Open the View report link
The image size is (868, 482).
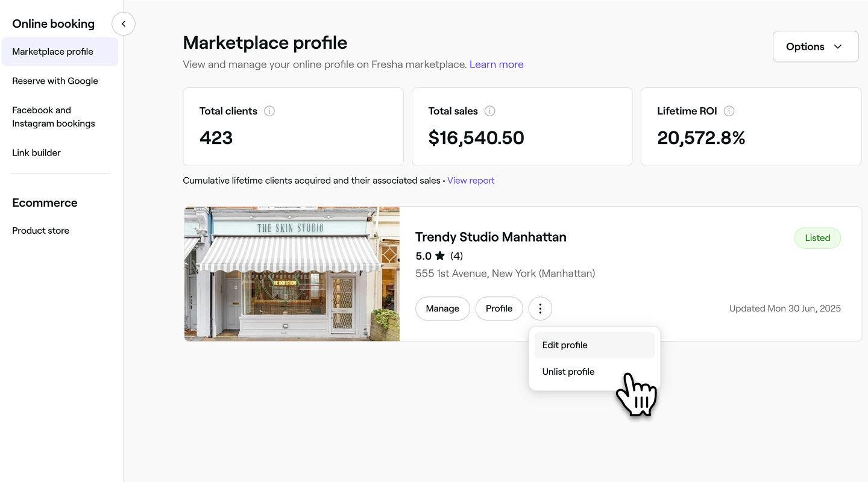point(471,181)
